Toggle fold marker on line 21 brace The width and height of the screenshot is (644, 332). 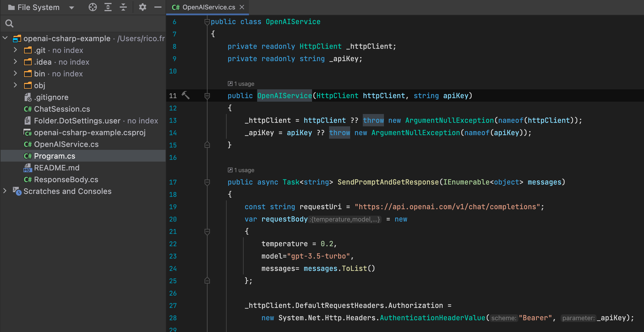click(x=207, y=232)
